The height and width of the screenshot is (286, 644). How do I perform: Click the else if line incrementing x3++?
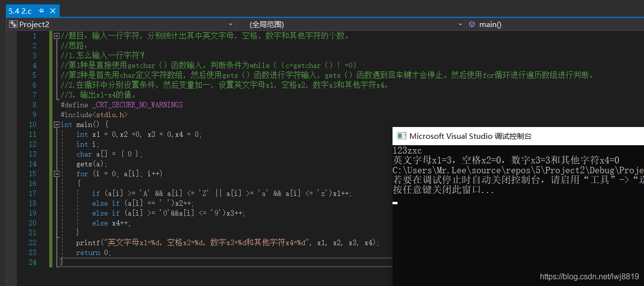(x=169, y=213)
